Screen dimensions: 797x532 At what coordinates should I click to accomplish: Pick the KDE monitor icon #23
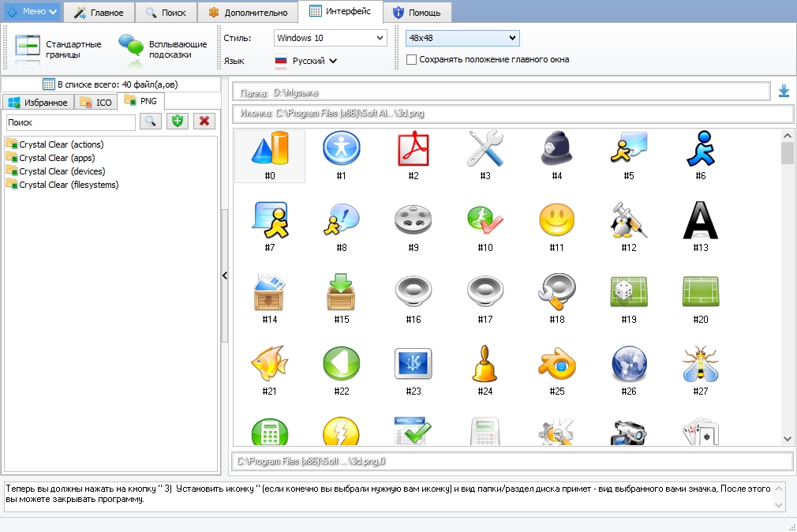point(413,364)
